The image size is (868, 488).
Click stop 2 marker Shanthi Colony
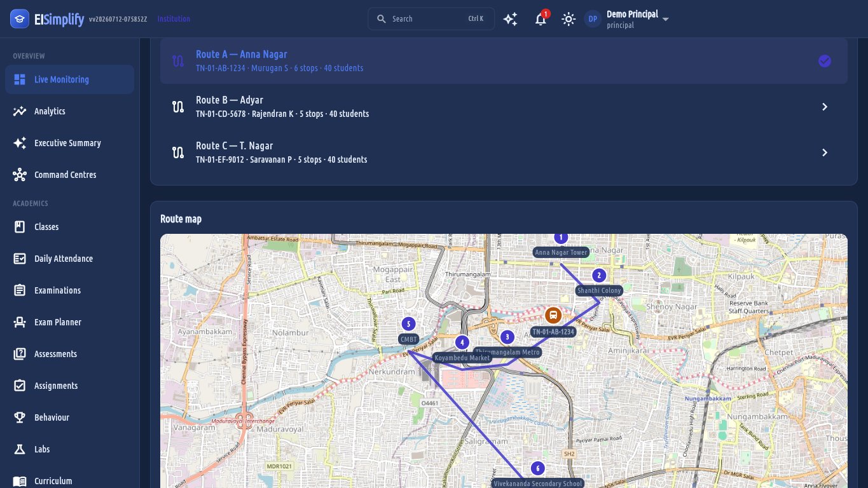(x=598, y=275)
